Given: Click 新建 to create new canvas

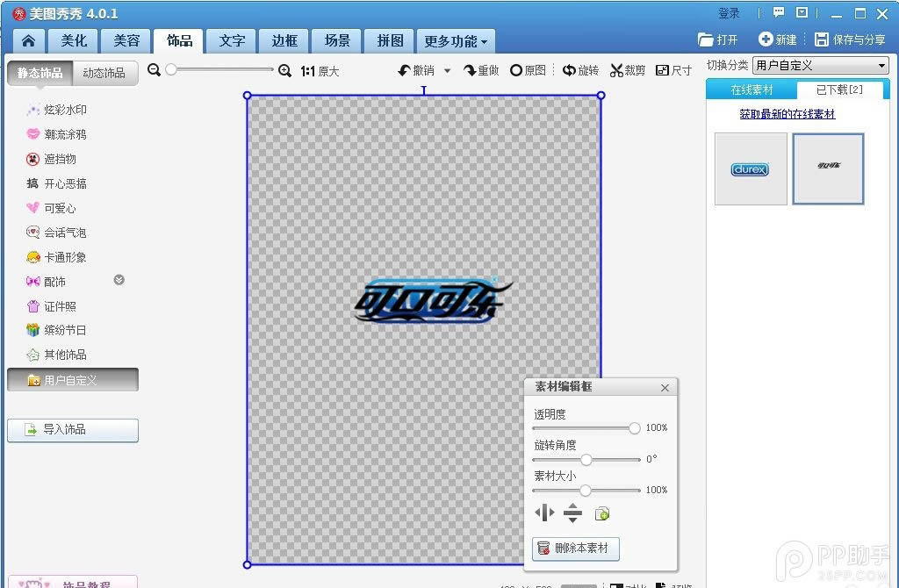Looking at the screenshot, I should coord(778,39).
